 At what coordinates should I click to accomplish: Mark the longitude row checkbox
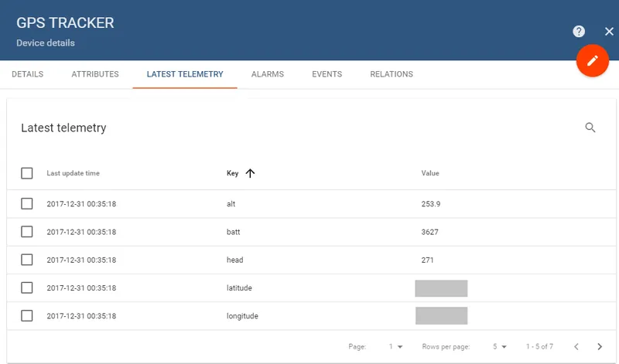(x=27, y=315)
